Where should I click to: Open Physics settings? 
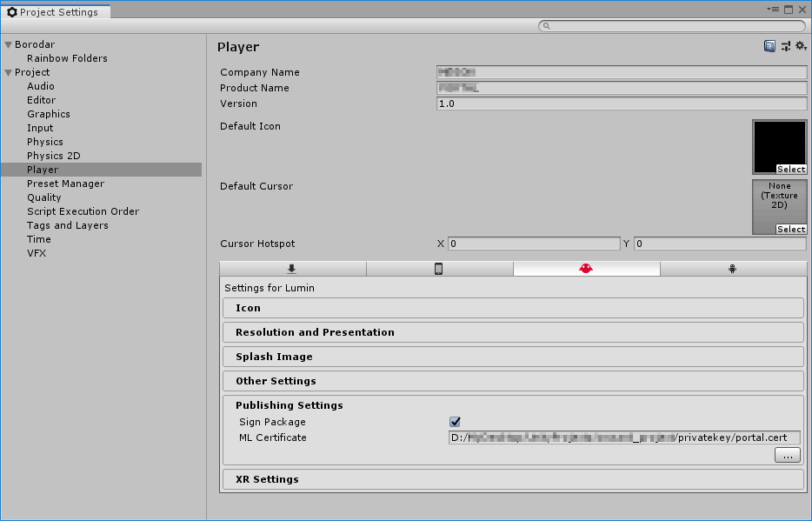pos(45,142)
